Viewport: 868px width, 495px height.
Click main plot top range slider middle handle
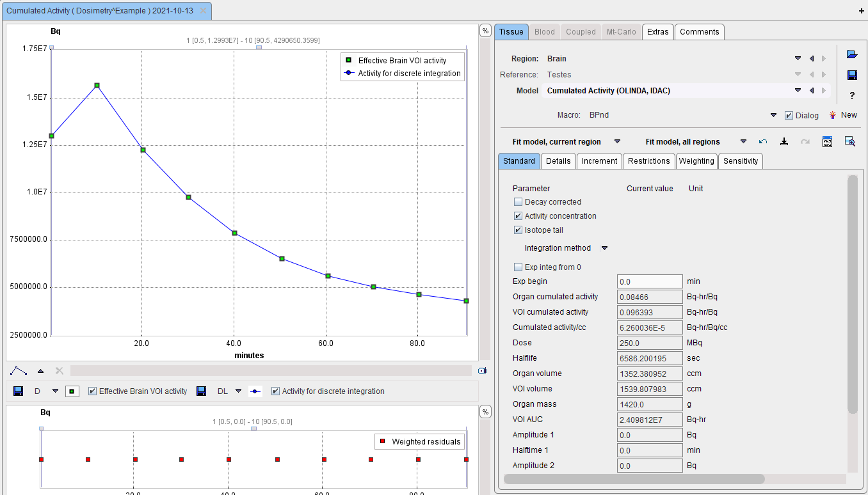(x=259, y=47)
